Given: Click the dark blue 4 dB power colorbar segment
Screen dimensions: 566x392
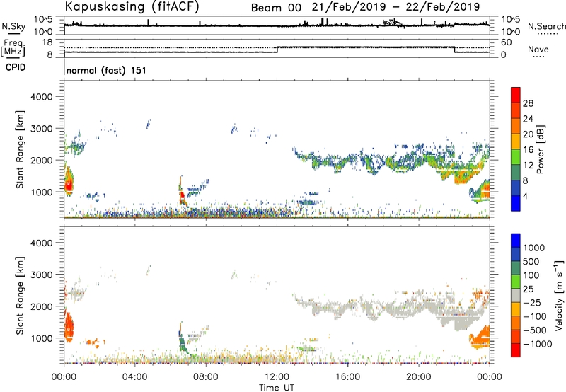Looking at the screenshot, I should tap(516, 203).
